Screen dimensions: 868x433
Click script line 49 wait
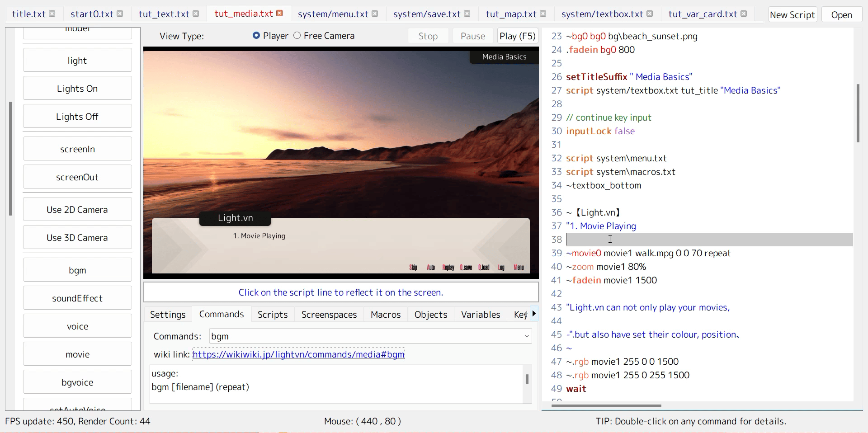576,389
